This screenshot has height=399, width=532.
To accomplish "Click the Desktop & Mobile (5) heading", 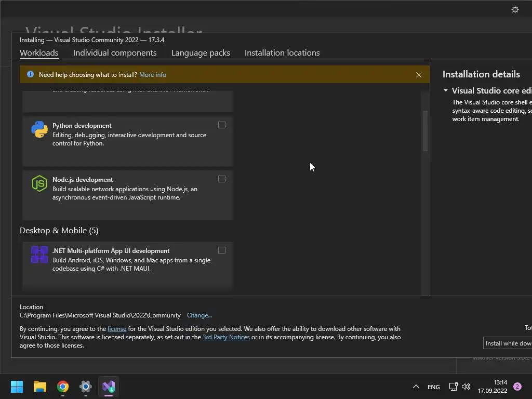I will click(x=59, y=231).
